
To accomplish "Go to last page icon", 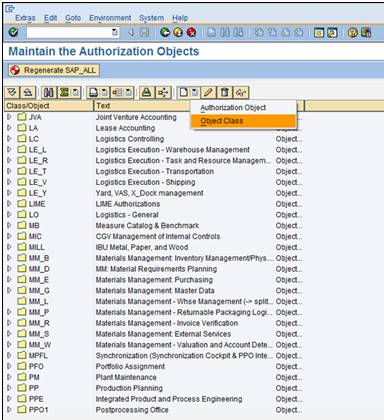I will pyautogui.click(x=299, y=32).
